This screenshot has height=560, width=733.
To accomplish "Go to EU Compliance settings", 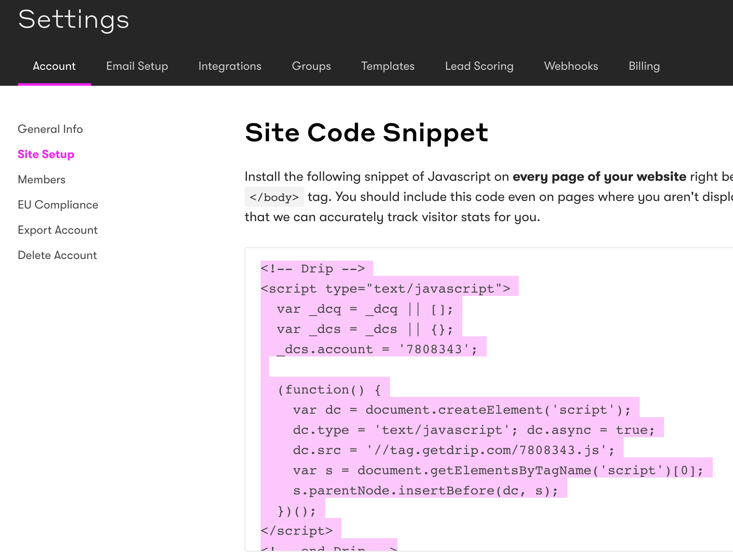I will 58,205.
